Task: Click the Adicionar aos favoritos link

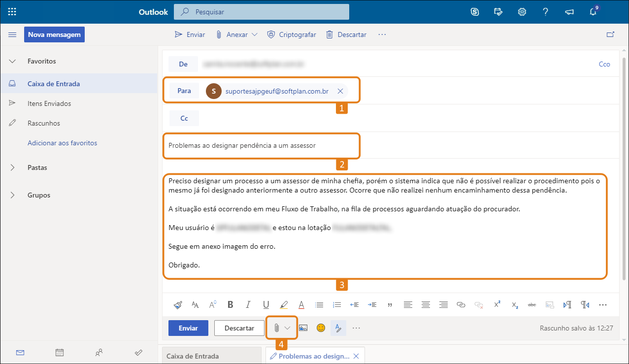Action: coord(63,143)
